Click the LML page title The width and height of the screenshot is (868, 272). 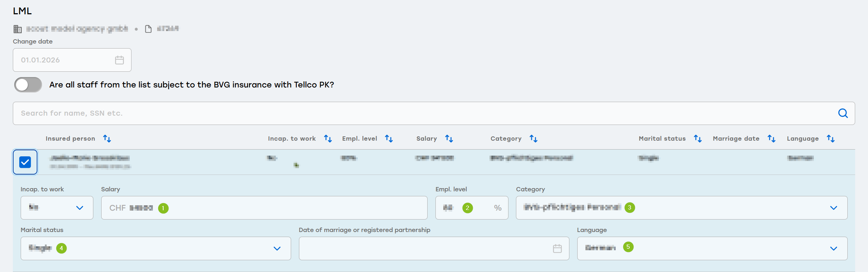[x=22, y=11]
